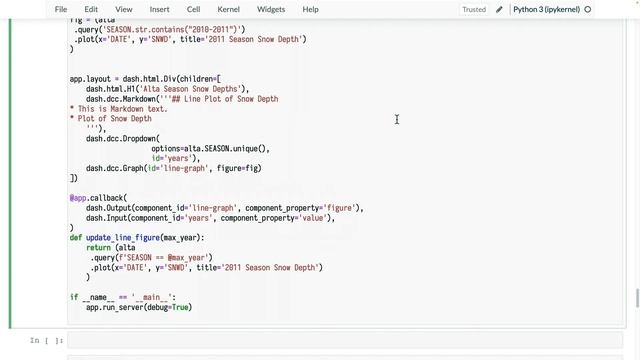The image size is (640, 360).
Task: Click on '* This is Markdown text.' line
Action: pyautogui.click(x=118, y=109)
